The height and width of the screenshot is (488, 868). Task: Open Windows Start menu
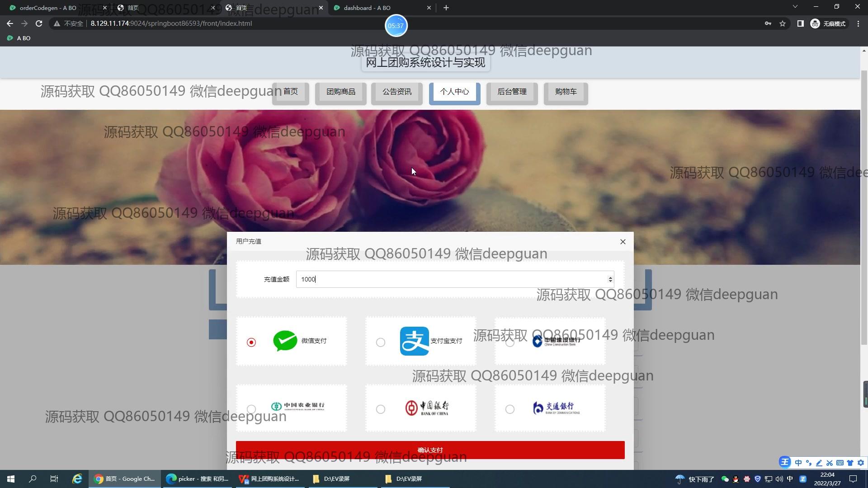pos(11,479)
